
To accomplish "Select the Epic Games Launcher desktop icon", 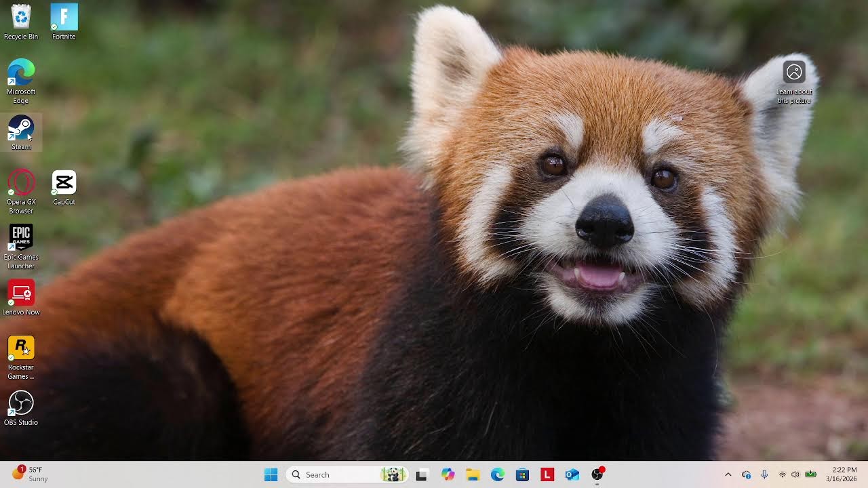I will [21, 247].
